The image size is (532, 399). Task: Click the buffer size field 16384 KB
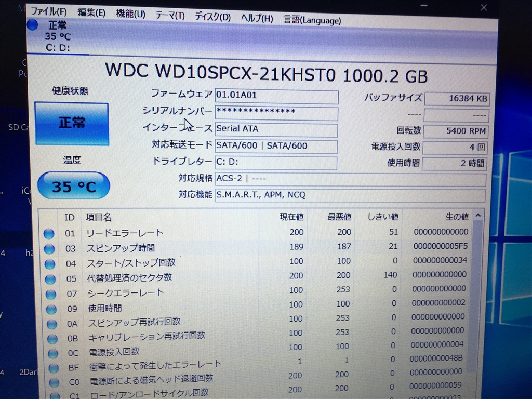point(457,99)
